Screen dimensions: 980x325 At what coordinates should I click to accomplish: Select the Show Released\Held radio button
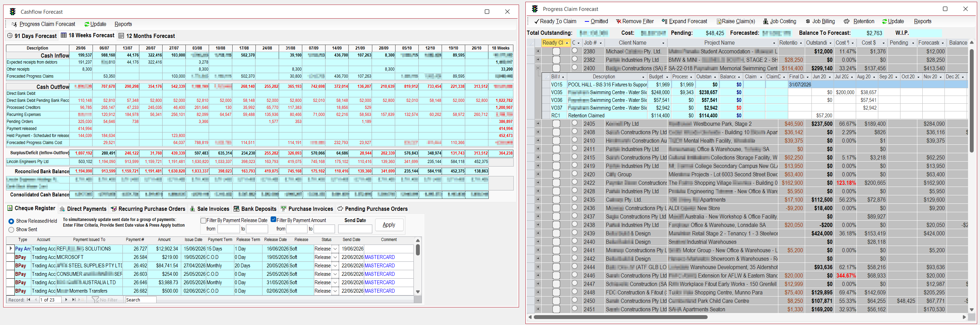(11, 221)
